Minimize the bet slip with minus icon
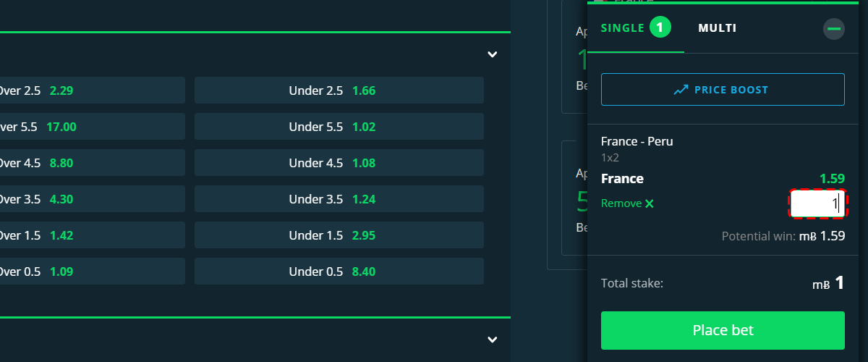The width and height of the screenshot is (868, 362). coord(834,29)
